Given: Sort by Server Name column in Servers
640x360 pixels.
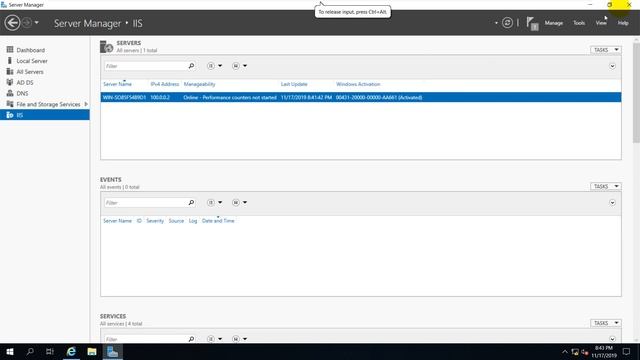Looking at the screenshot, I should (x=117, y=84).
